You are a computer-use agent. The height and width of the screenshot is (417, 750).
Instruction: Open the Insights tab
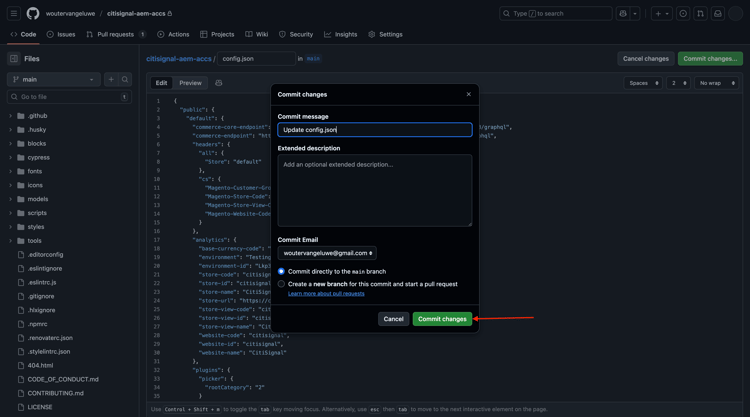(341, 34)
